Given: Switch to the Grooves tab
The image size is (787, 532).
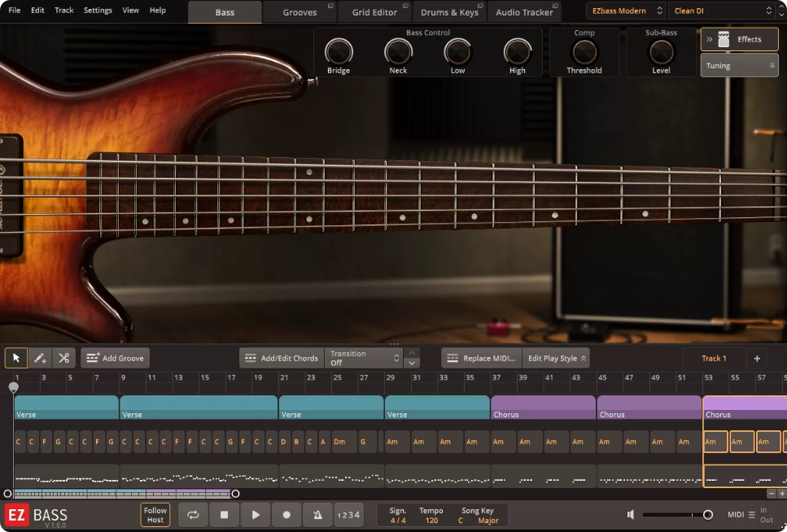Looking at the screenshot, I should pyautogui.click(x=299, y=12).
